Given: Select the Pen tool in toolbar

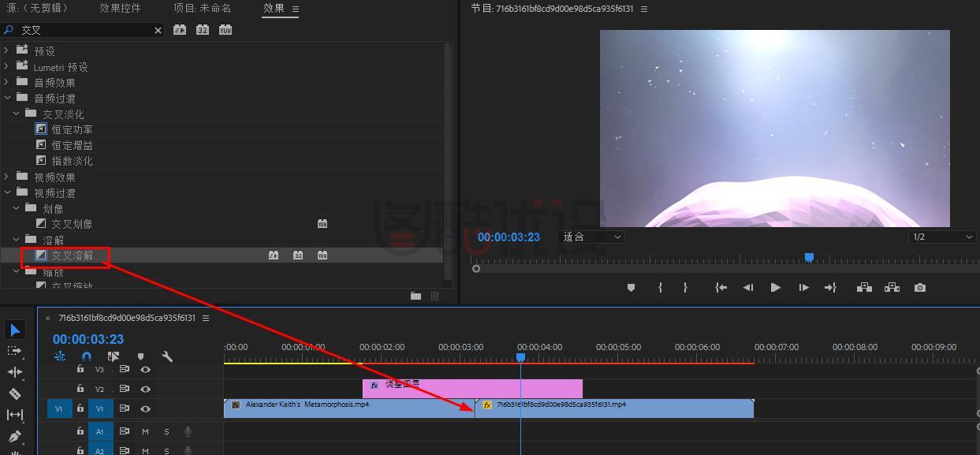Looking at the screenshot, I should click(x=15, y=436).
